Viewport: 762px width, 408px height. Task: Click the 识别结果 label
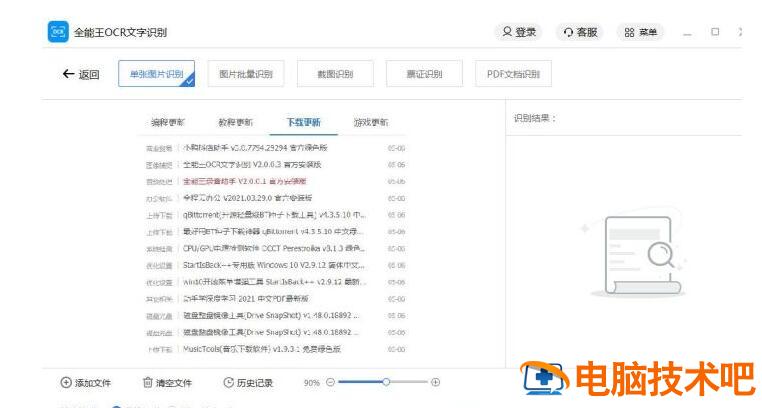coord(534,118)
